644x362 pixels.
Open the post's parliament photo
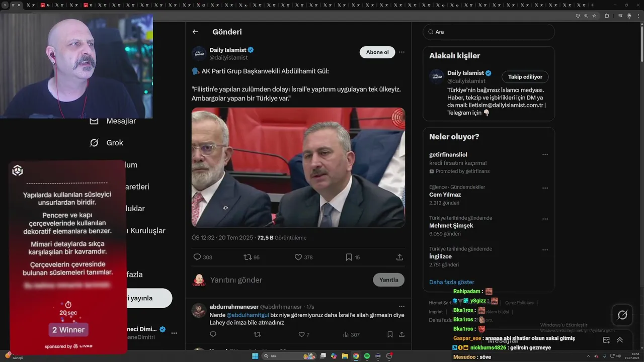coord(298,167)
